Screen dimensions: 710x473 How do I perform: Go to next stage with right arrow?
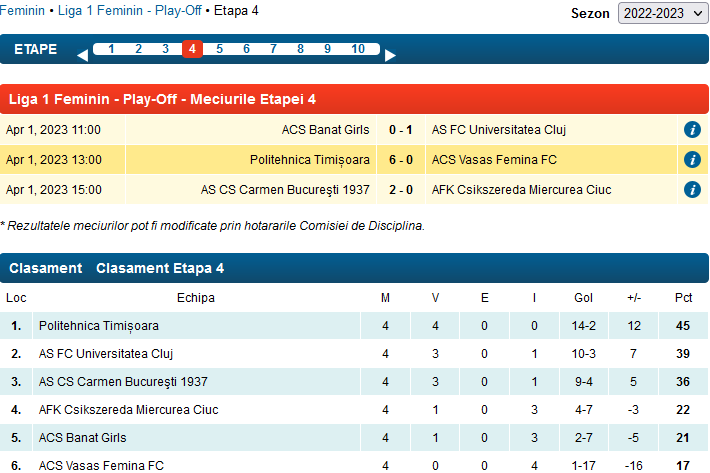pyautogui.click(x=391, y=55)
